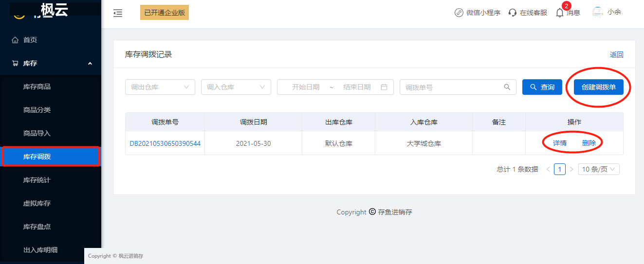Open the user menu 小余

[x=614, y=12]
